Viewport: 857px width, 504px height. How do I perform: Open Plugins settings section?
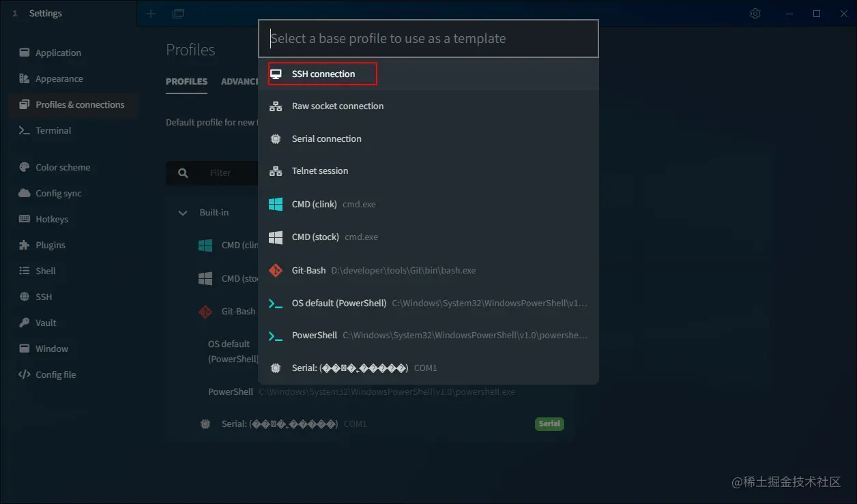72,245
